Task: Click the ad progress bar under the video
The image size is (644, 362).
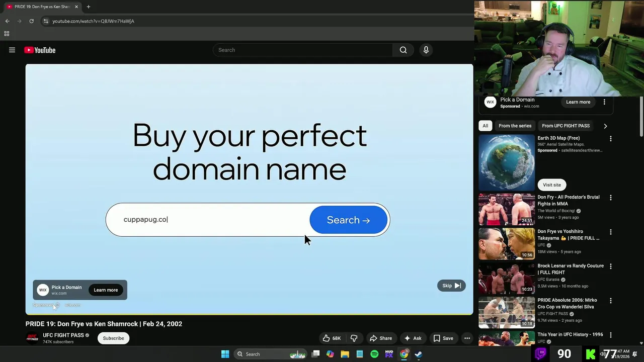Action: pyautogui.click(x=249, y=314)
